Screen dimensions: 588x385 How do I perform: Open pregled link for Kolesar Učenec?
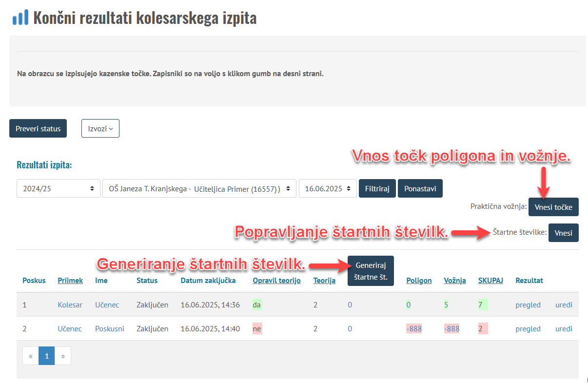(528, 305)
